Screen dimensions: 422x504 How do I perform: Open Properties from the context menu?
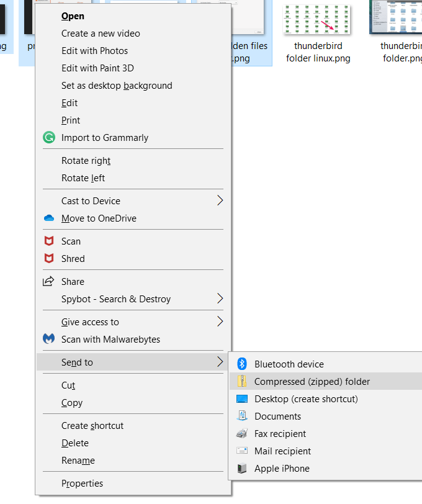click(x=133, y=484)
